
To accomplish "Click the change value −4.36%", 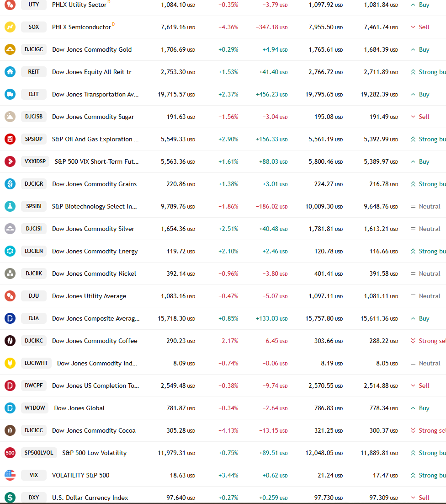I will coord(228,27).
